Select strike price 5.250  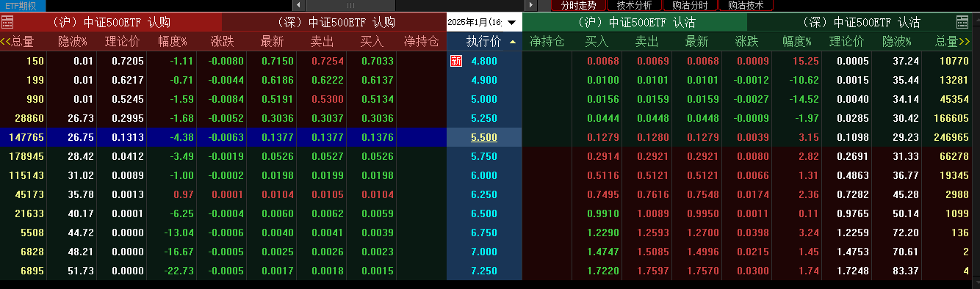click(x=483, y=118)
